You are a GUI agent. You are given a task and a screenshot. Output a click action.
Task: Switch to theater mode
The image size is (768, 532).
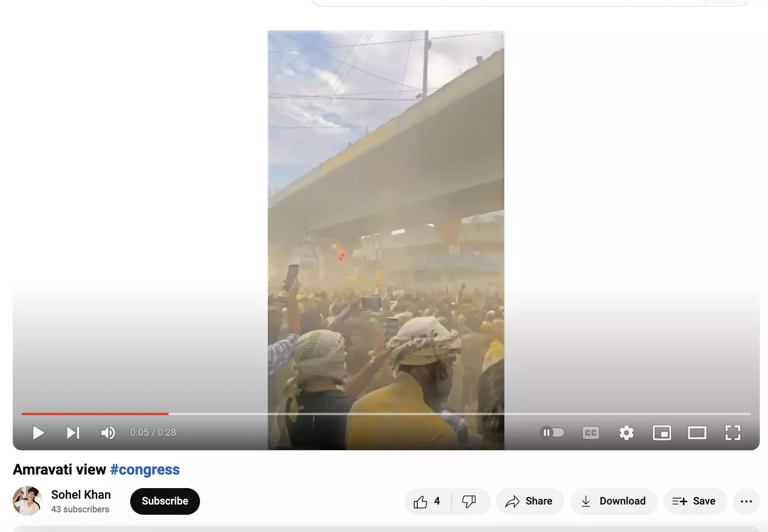[x=697, y=433]
